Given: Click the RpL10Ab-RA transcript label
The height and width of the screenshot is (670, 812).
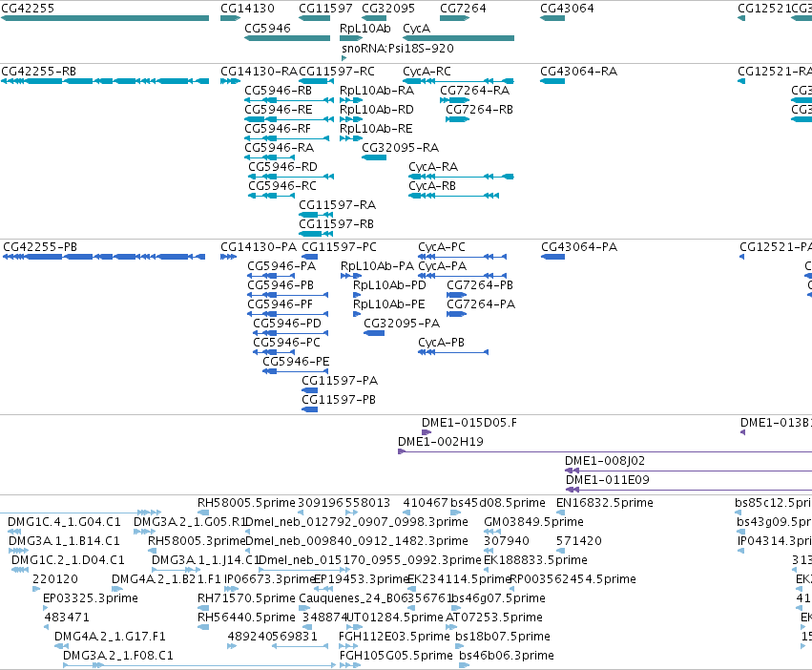Looking at the screenshot, I should coord(377,90).
